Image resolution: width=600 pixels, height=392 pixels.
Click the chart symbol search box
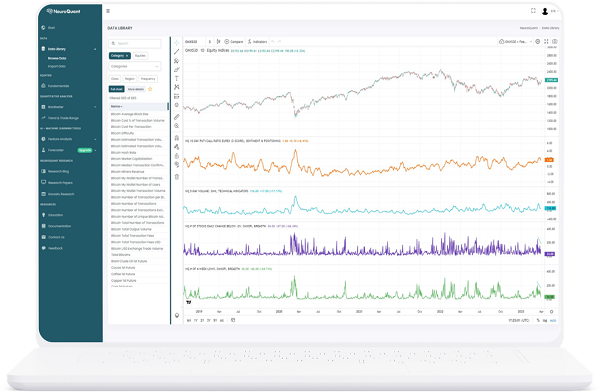point(194,41)
